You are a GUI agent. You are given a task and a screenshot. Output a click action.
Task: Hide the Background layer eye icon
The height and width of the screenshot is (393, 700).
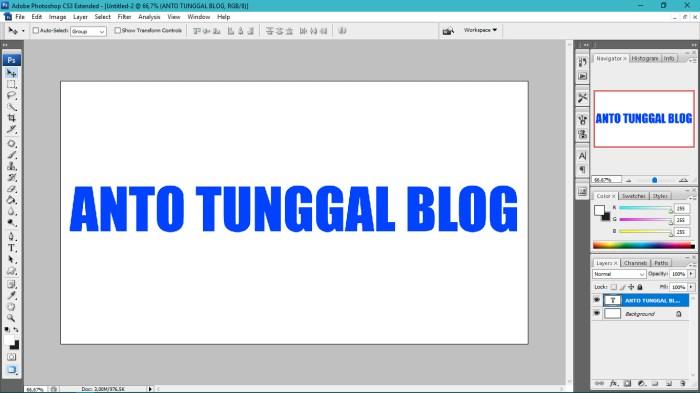click(x=597, y=314)
